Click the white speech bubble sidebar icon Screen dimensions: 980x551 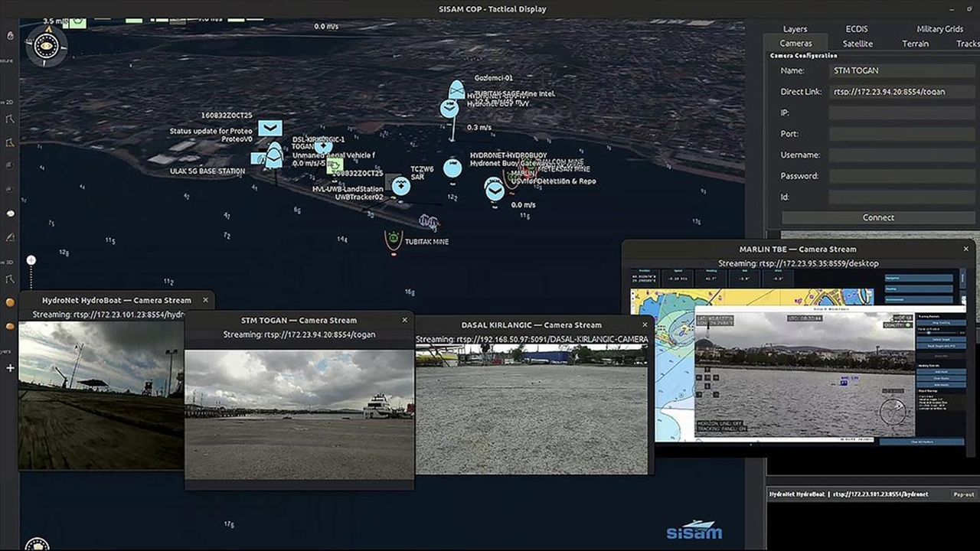click(x=10, y=214)
